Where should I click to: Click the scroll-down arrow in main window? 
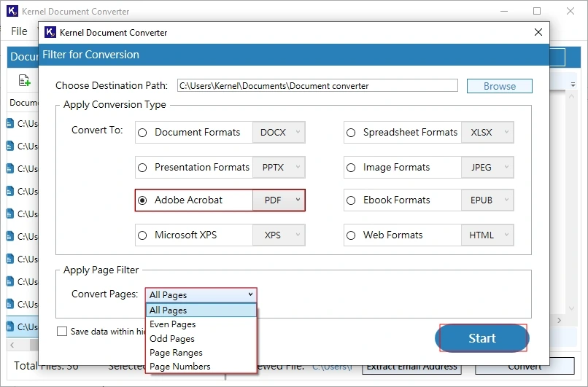[571, 308]
